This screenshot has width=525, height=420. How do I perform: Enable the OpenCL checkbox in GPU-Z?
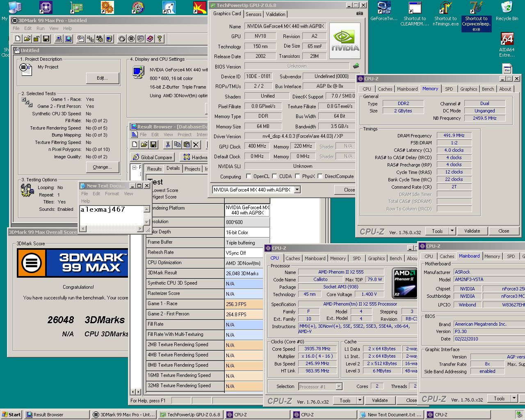click(x=249, y=176)
